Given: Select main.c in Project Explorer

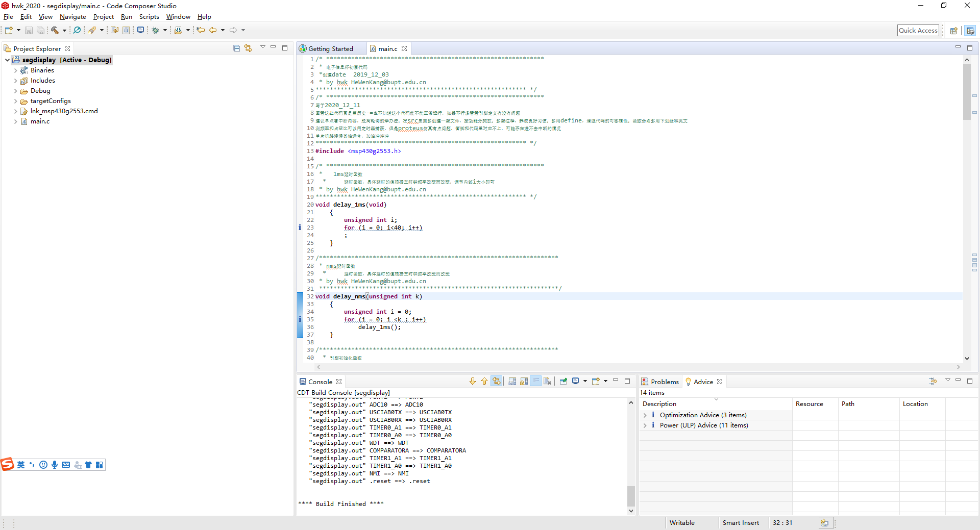Looking at the screenshot, I should [x=40, y=121].
